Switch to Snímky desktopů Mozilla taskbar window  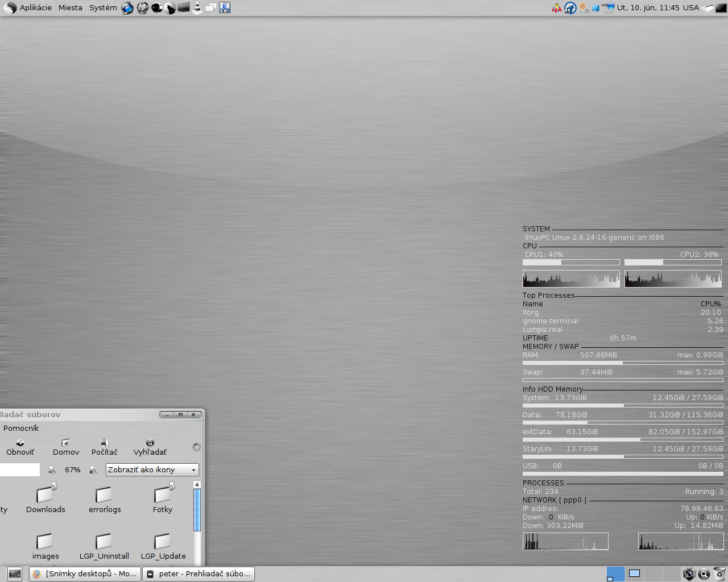tap(84, 574)
